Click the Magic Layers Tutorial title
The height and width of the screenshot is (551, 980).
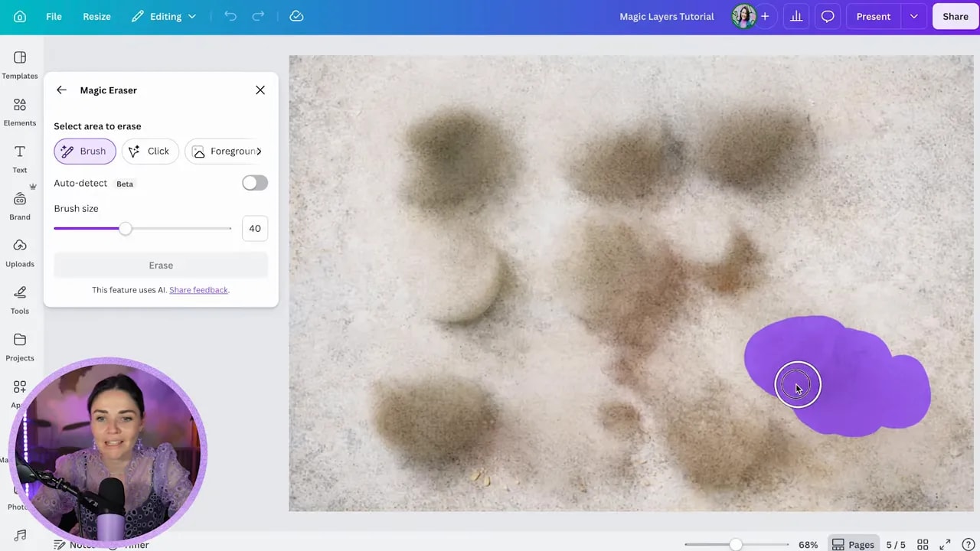pyautogui.click(x=666, y=16)
